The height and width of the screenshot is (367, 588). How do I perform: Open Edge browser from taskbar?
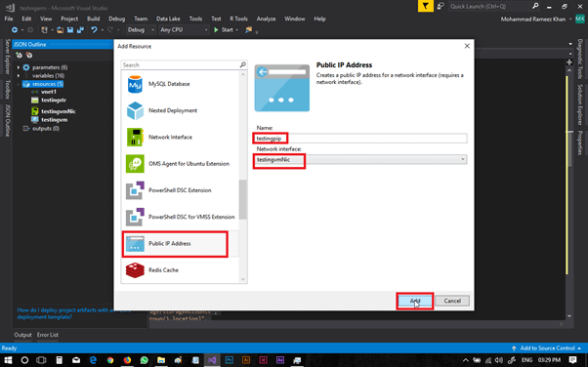(x=93, y=360)
